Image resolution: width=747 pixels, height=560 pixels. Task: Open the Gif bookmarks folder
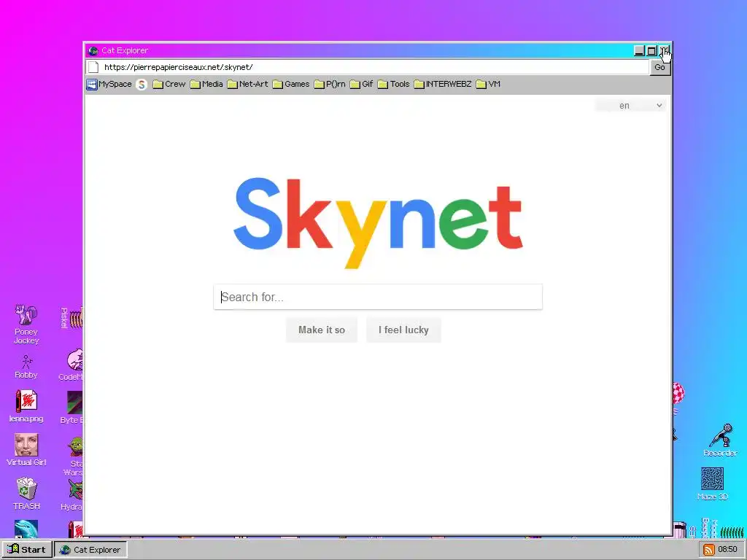point(362,85)
